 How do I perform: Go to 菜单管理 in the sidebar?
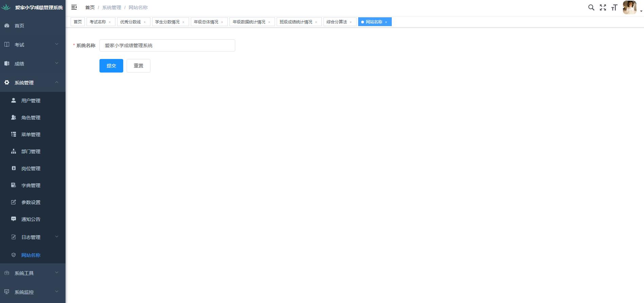[x=31, y=135]
